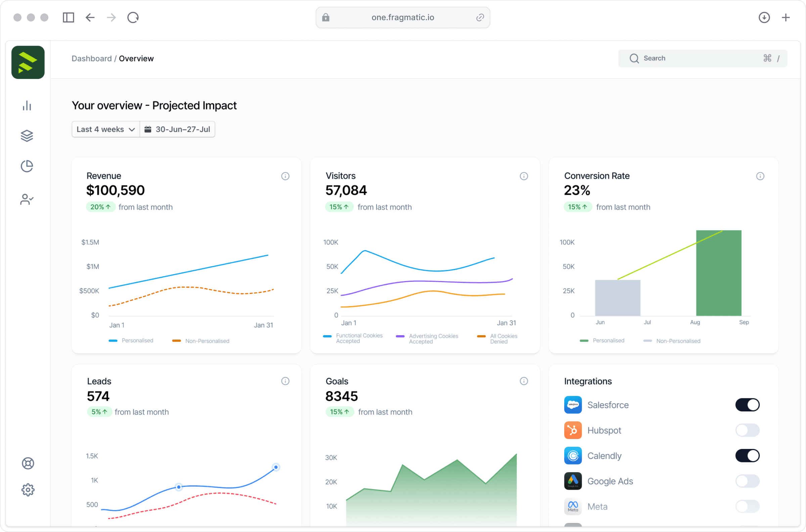This screenshot has height=532, width=806.
Task: Navigate back using the Dashboard breadcrumb
Action: (x=92, y=58)
